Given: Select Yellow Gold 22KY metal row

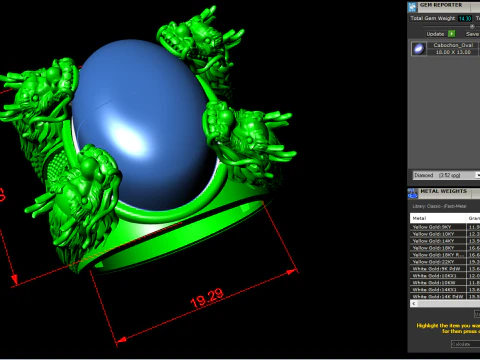Looking at the screenshot, I should [445, 262].
